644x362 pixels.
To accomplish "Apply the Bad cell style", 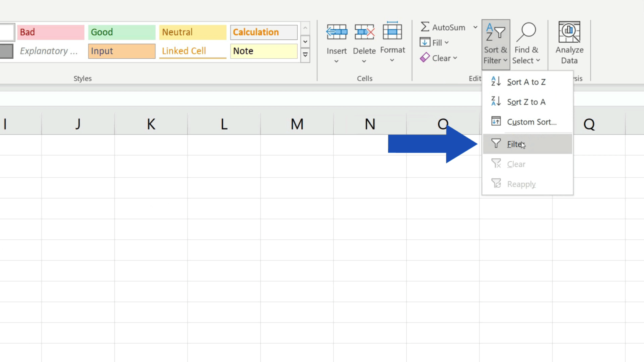I will [x=50, y=32].
